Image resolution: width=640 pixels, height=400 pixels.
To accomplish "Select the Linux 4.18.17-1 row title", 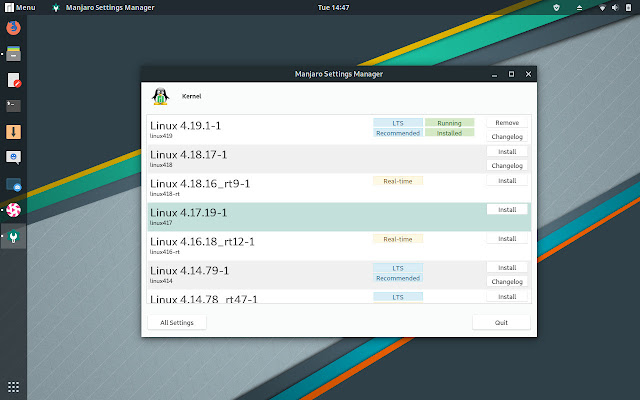I will [x=188, y=154].
